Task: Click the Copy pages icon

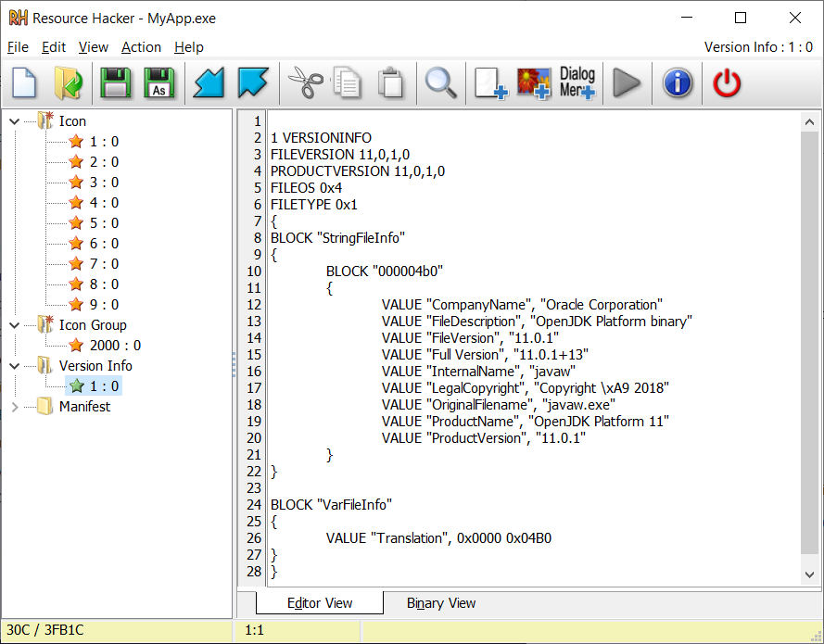Action: tap(348, 83)
